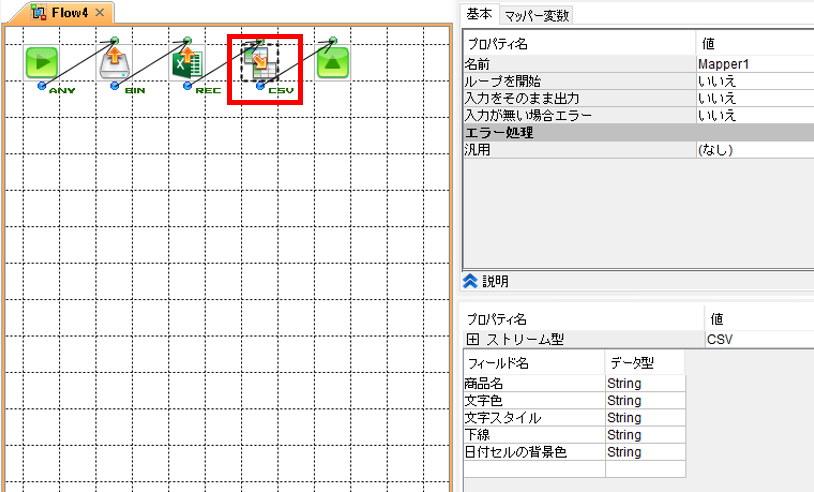This screenshot has height=492, width=814.
Task: Click the エラー処理 section header
Action: [x=639, y=132]
